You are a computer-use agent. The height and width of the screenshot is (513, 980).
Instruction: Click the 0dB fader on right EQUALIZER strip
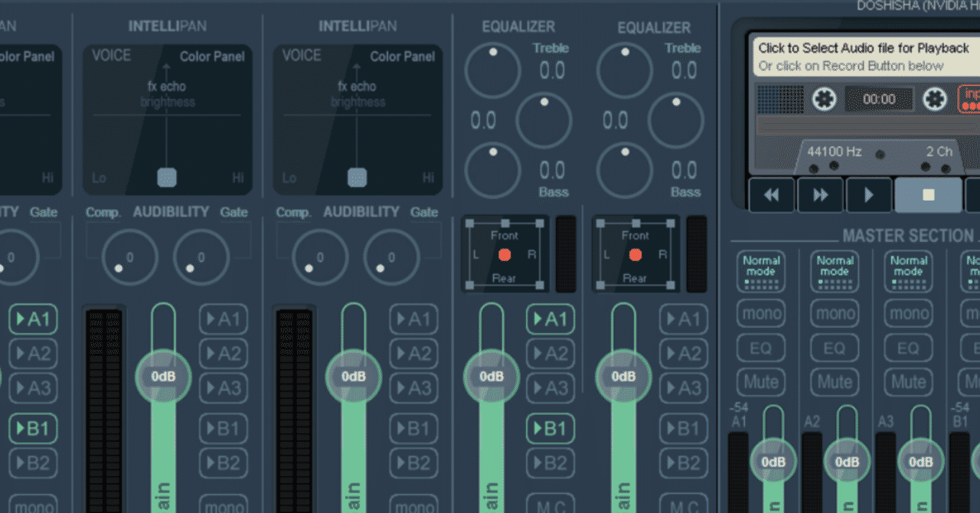pyautogui.click(x=623, y=377)
